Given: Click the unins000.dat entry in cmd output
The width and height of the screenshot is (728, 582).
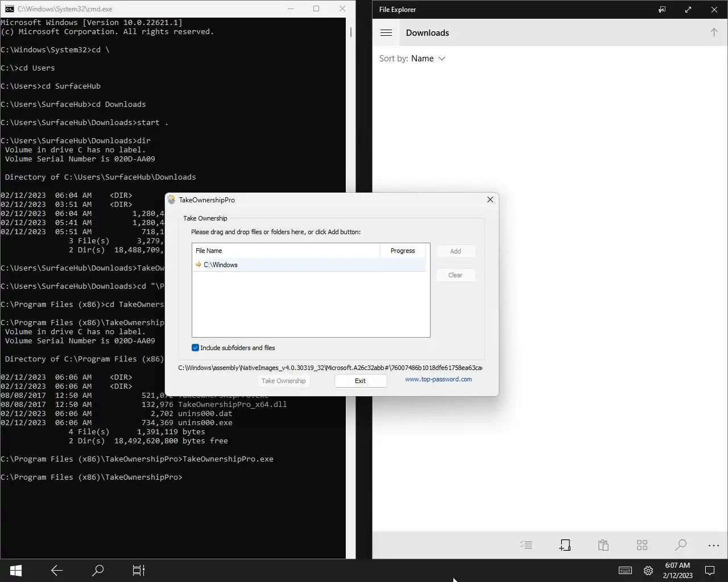Looking at the screenshot, I should point(205,413).
